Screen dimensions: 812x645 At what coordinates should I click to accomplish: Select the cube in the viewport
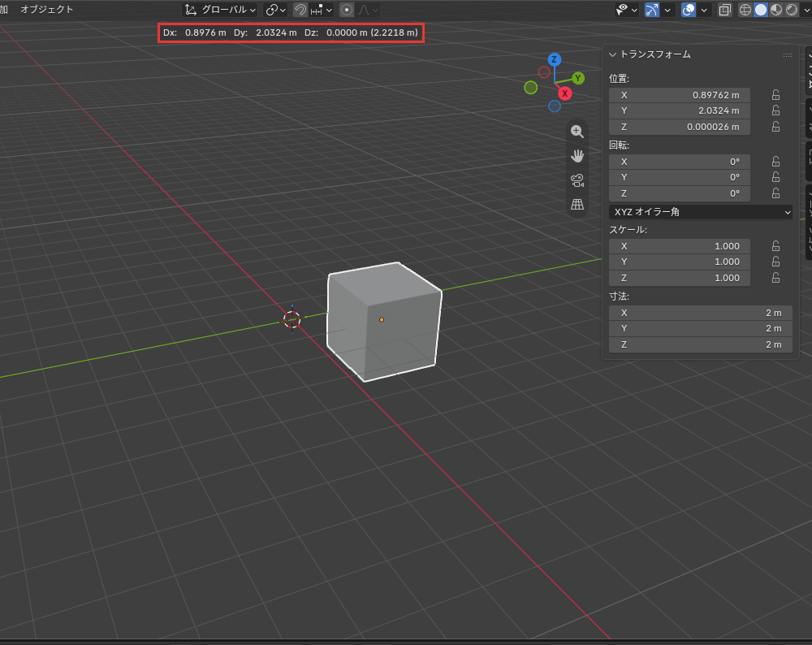(x=383, y=321)
